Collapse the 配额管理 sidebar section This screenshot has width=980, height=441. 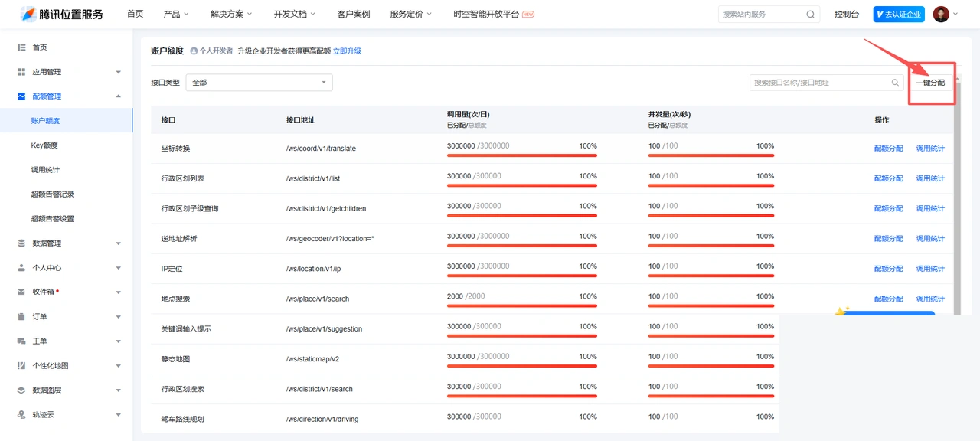click(x=118, y=96)
